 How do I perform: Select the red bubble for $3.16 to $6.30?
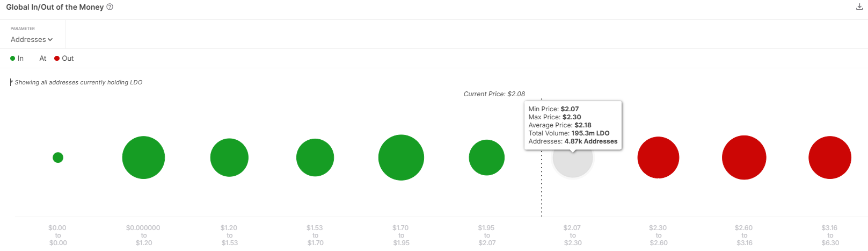830,157
